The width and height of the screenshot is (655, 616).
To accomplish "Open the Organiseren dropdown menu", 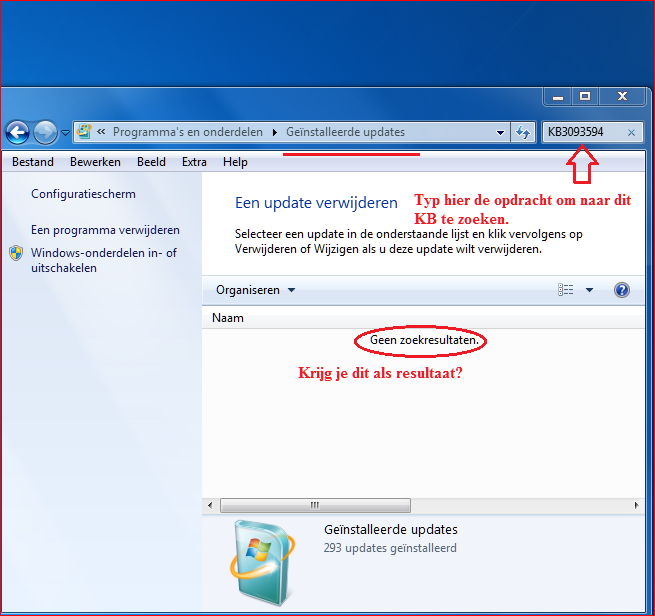I will (256, 290).
